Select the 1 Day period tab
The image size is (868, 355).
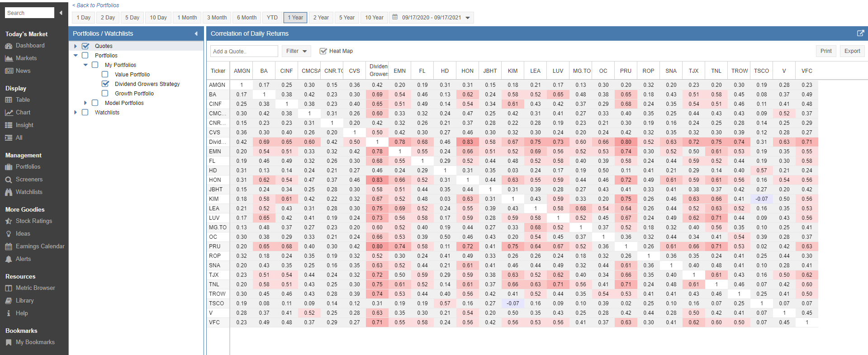pyautogui.click(x=84, y=18)
